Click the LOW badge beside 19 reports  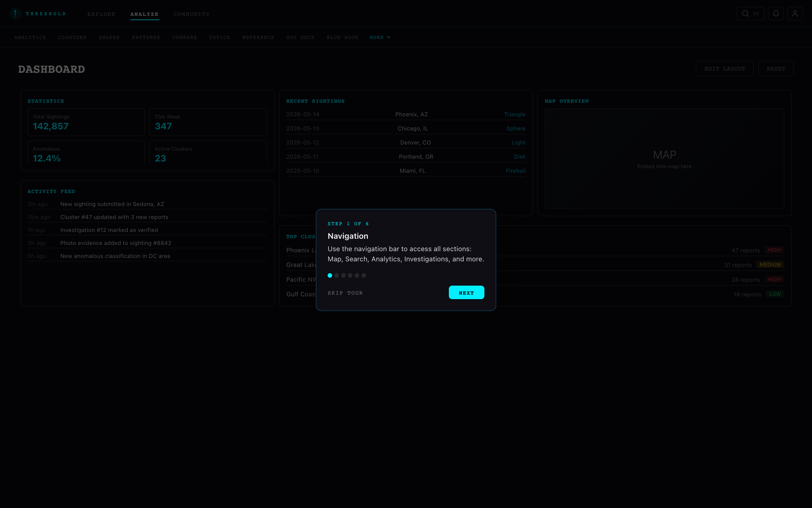coord(775,294)
